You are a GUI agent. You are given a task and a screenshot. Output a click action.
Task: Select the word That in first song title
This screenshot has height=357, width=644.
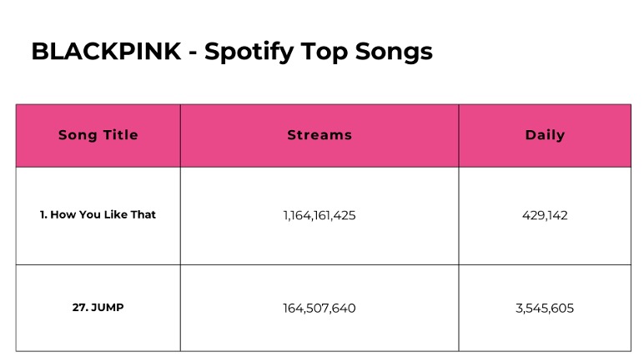(143, 214)
